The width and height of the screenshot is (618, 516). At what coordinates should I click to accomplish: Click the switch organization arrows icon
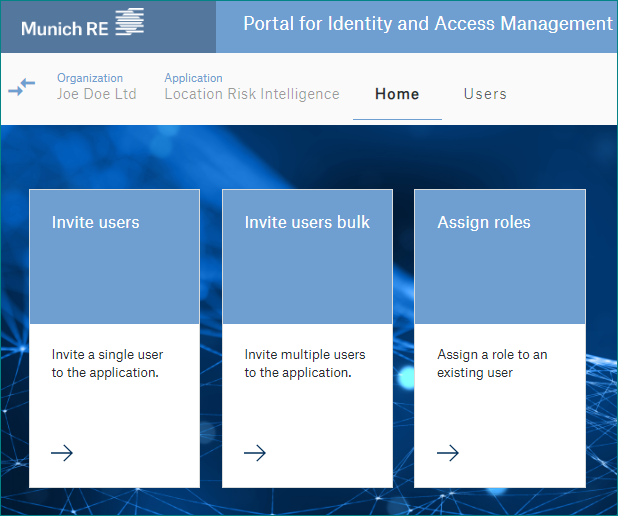click(22, 87)
